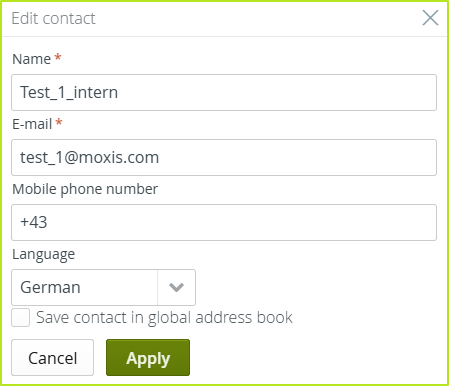Screen dimensions: 449x386
Task: Click the Name field label
Action: (32, 59)
